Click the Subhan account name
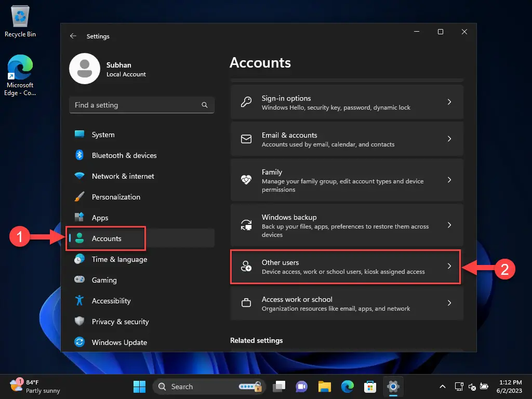532x399 pixels. (x=119, y=65)
